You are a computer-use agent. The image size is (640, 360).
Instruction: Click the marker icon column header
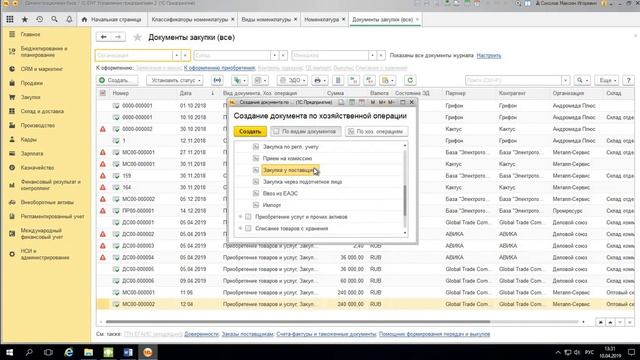click(x=103, y=93)
